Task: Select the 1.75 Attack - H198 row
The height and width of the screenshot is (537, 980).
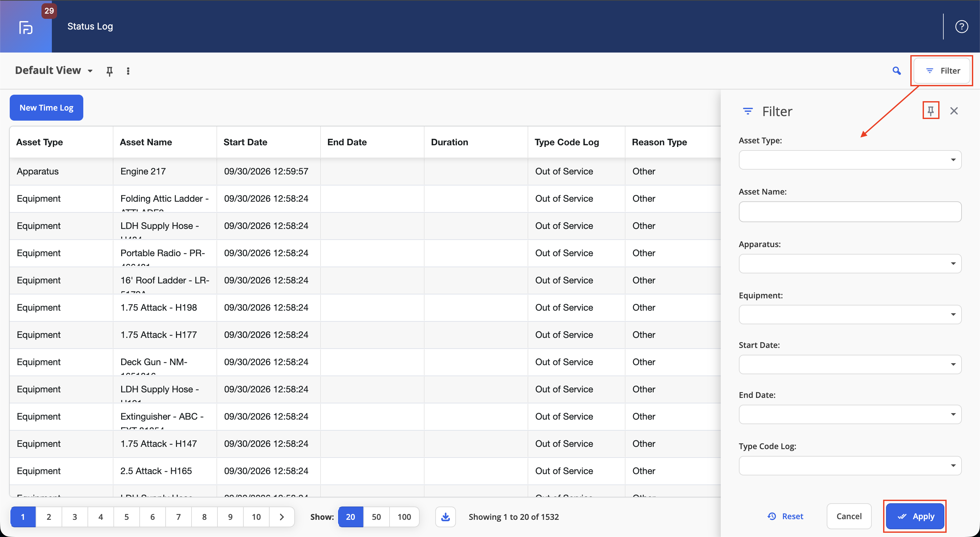Action: pos(365,308)
